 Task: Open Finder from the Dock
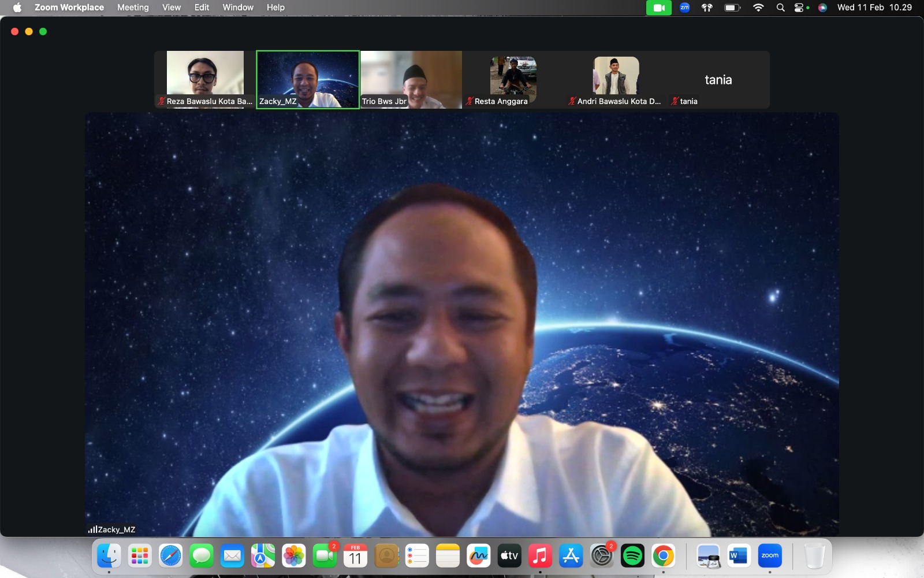tap(109, 556)
